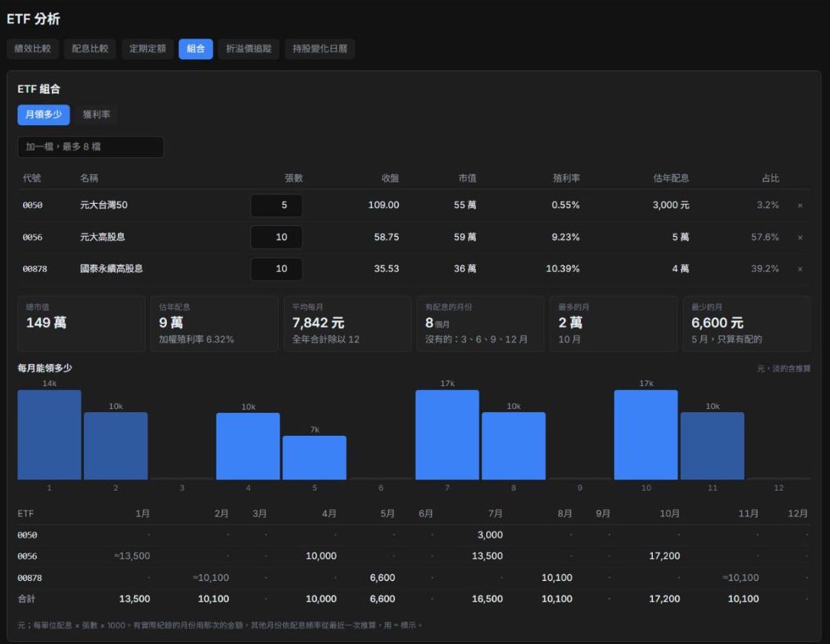The width and height of the screenshot is (830, 644).
Task: Click the 16,500 total for July
Action: pyautogui.click(x=488, y=599)
